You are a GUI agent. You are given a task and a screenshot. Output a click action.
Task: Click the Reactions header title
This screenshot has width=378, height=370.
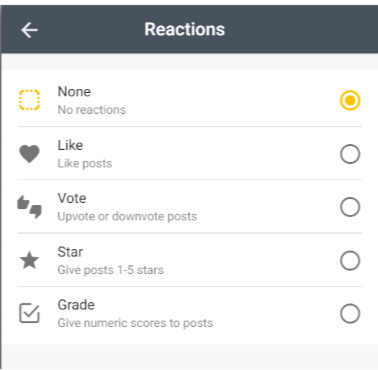[185, 29]
